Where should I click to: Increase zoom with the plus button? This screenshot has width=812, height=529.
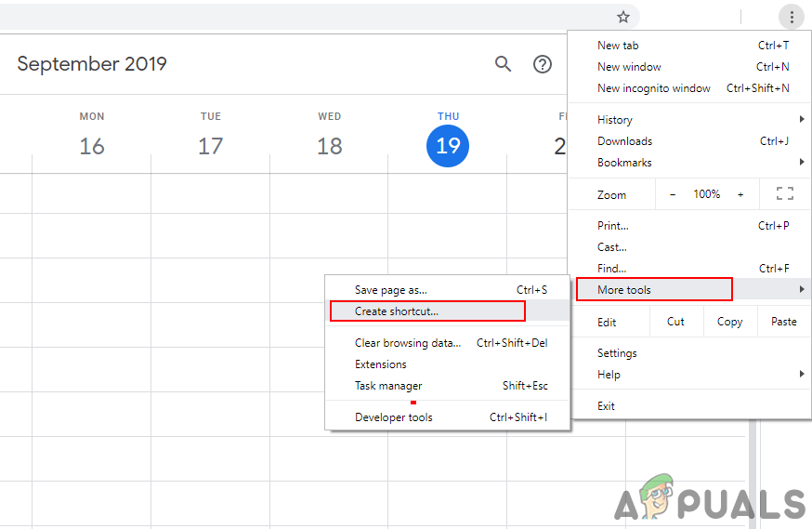740,194
